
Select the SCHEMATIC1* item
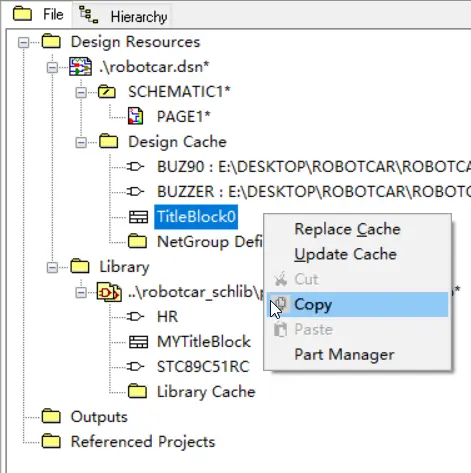tap(179, 92)
